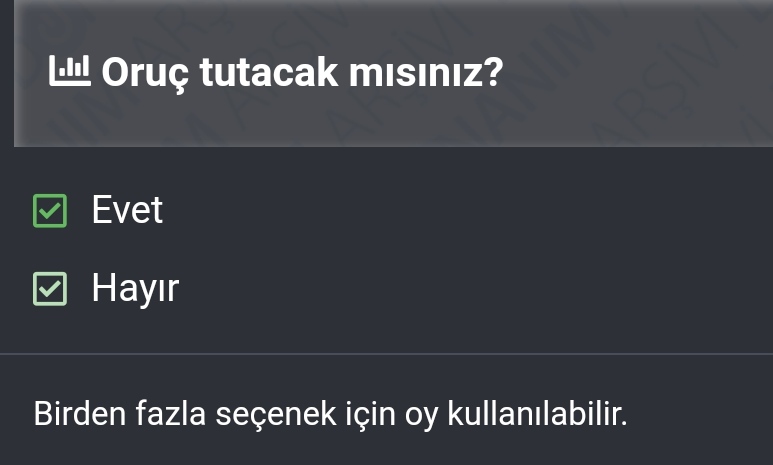Click the green checkmark next to Evet

pyautogui.click(x=50, y=211)
